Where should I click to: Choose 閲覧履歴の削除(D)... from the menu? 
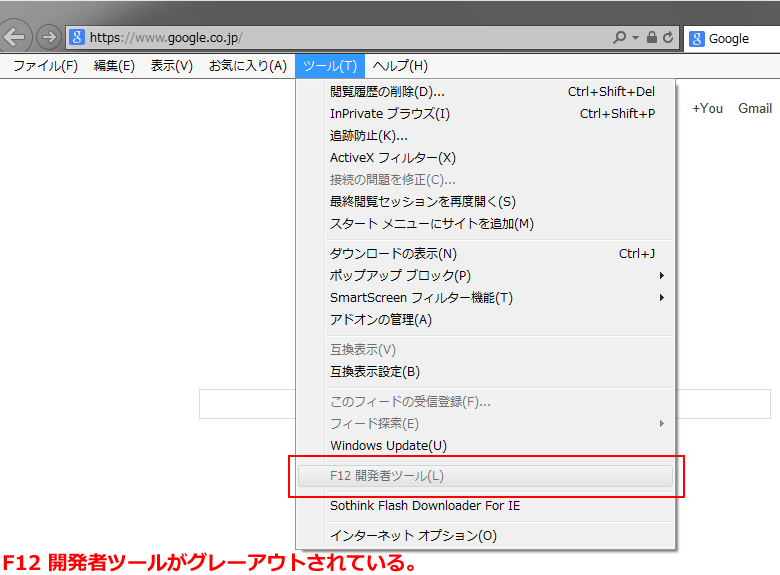pos(486,92)
